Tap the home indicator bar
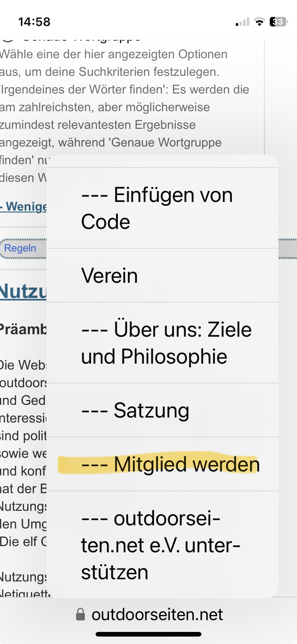Screen dimensions: 297x644 tap(148, 634)
